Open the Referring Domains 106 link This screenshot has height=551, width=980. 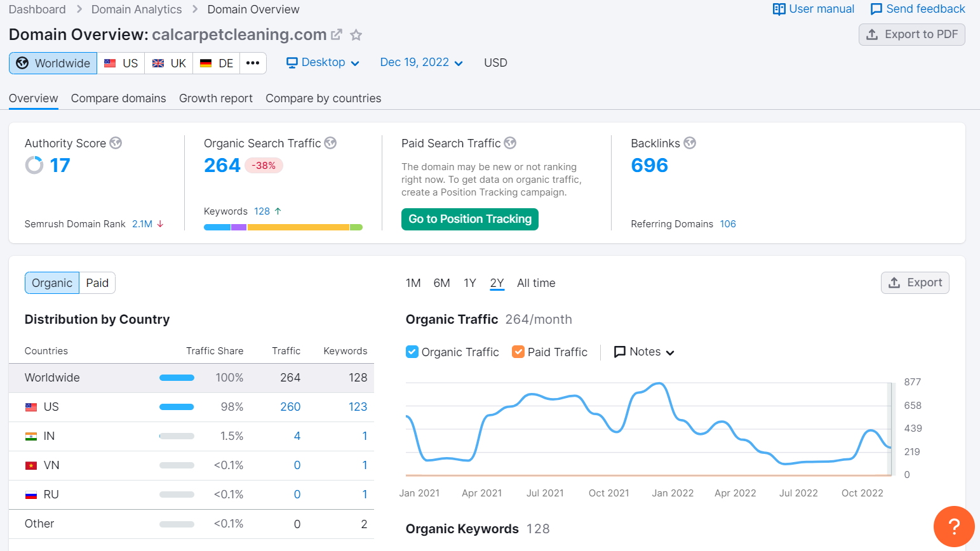(728, 224)
